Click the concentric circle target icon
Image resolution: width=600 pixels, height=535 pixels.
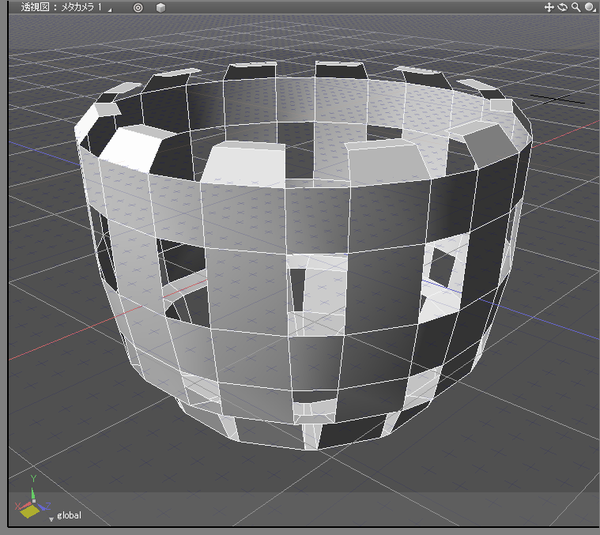point(138,7)
